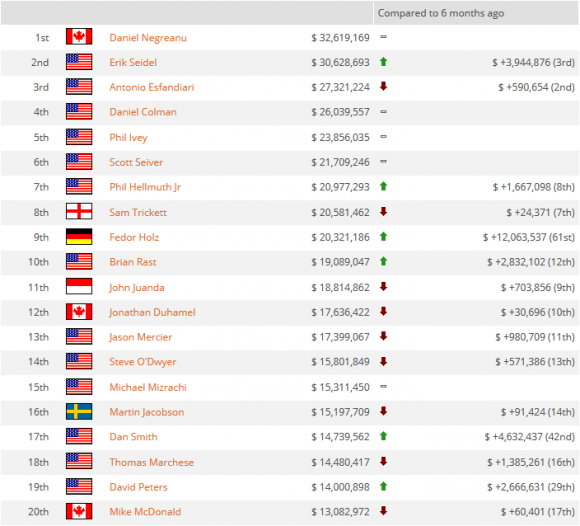Screen dimensions: 580x526
Task: Click the US flag next to Phil Ivey
Action: point(79,137)
